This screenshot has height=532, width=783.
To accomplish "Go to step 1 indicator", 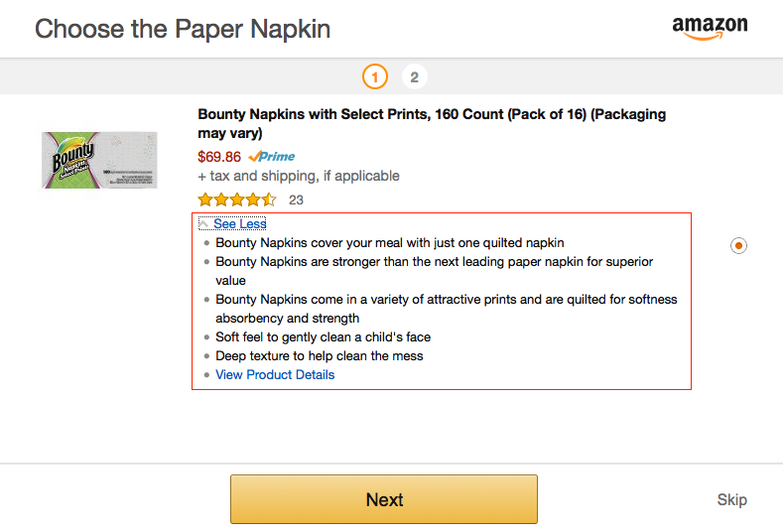I will pyautogui.click(x=375, y=77).
